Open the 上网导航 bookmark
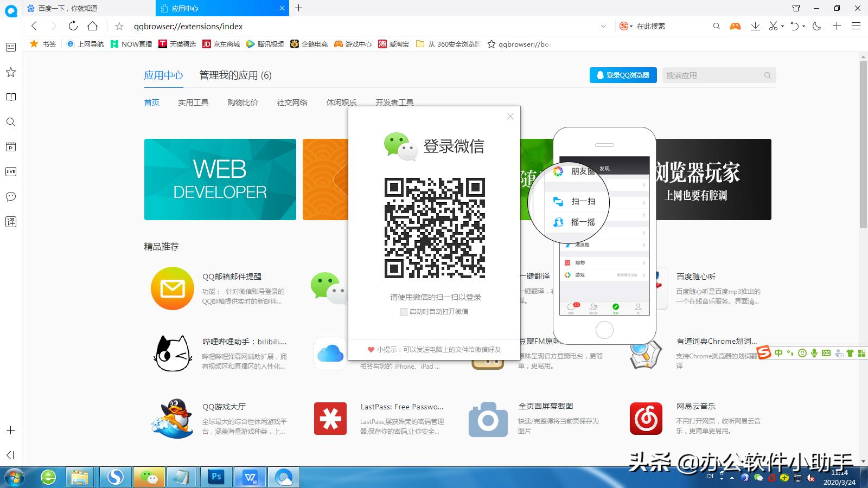The image size is (868, 488). [90, 44]
